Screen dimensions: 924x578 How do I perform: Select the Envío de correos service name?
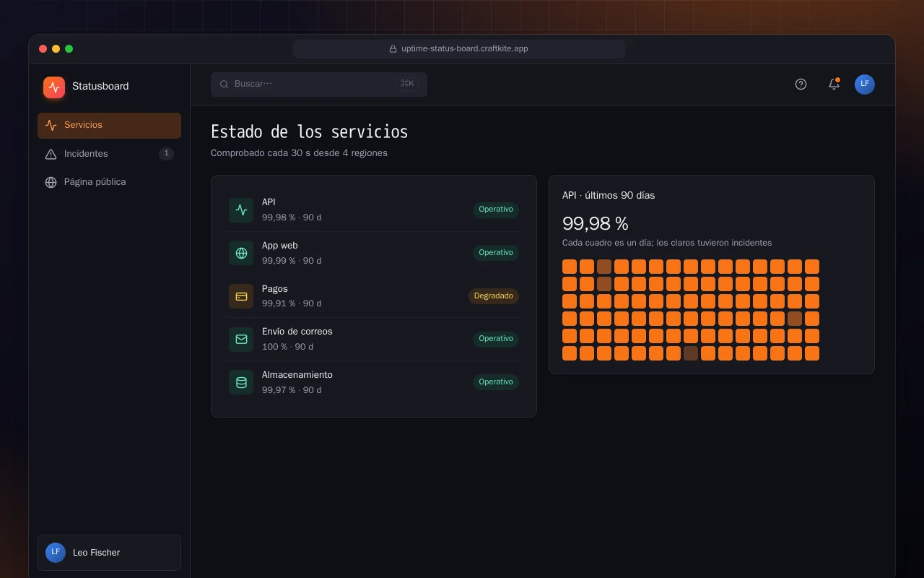pos(297,332)
